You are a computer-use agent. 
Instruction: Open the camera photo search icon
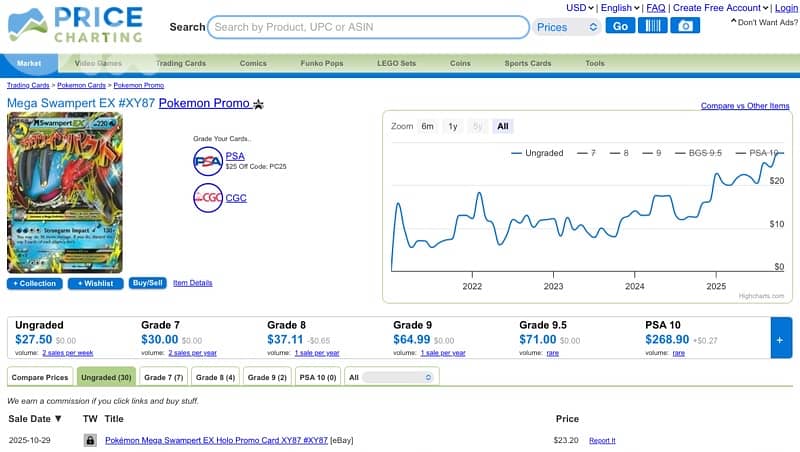pyautogui.click(x=685, y=26)
